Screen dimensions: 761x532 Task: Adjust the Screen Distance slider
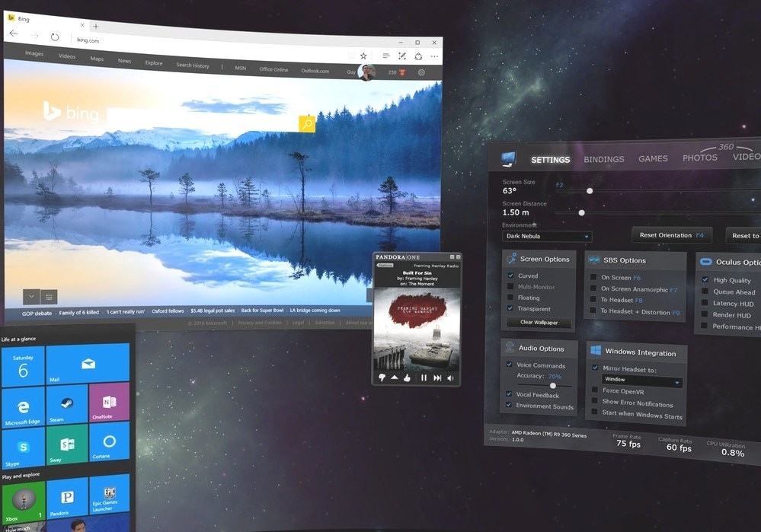[x=581, y=212]
